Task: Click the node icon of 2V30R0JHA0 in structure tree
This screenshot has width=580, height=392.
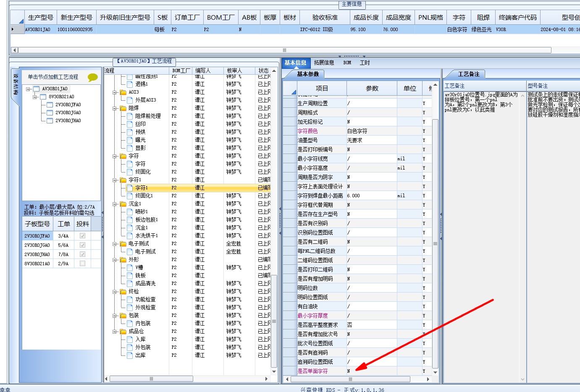Action: tap(50, 121)
